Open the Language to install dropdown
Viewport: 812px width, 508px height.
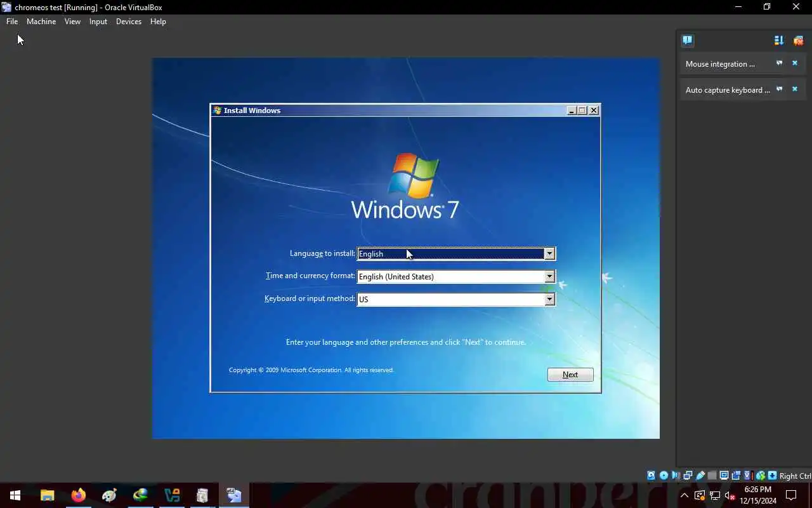pos(456,253)
